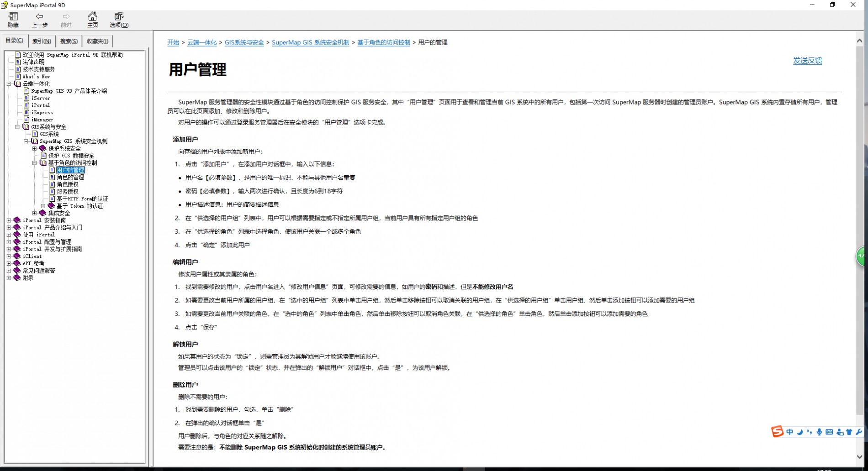The width and height of the screenshot is (868, 471).
Task: Collapse the SuperMap GIS 系统安全机制 node
Action: click(26, 141)
